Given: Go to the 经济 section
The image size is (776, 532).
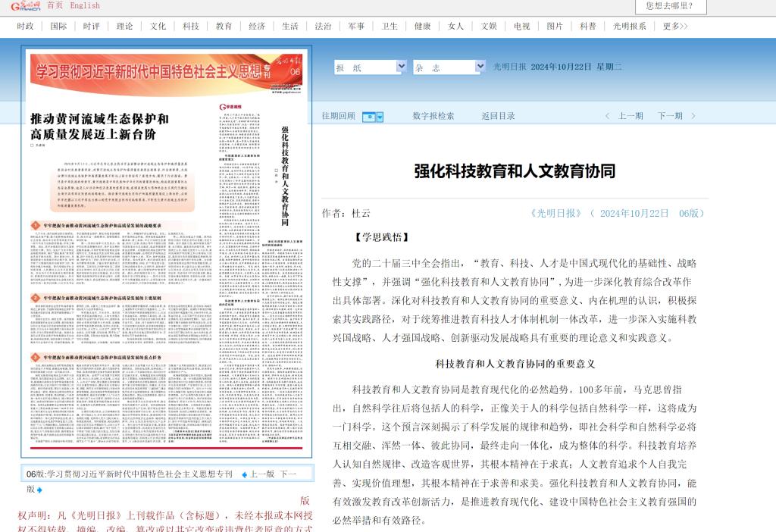Looking at the screenshot, I should pos(257,27).
